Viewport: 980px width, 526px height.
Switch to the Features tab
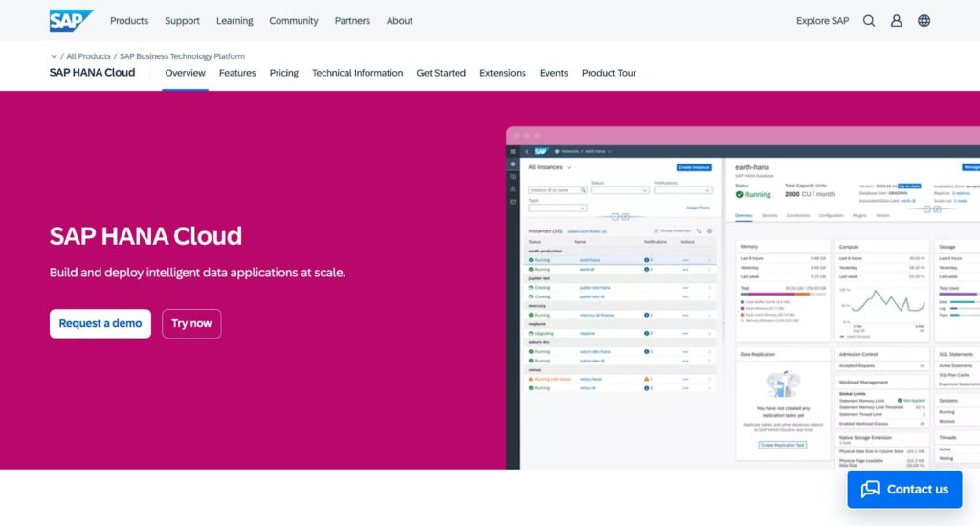(x=237, y=73)
